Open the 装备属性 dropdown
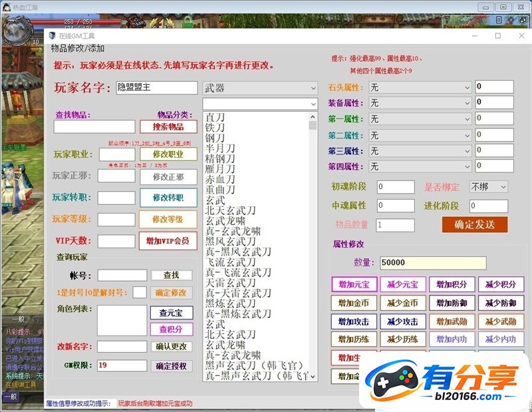This screenshot has width=532, height=412. coord(420,103)
